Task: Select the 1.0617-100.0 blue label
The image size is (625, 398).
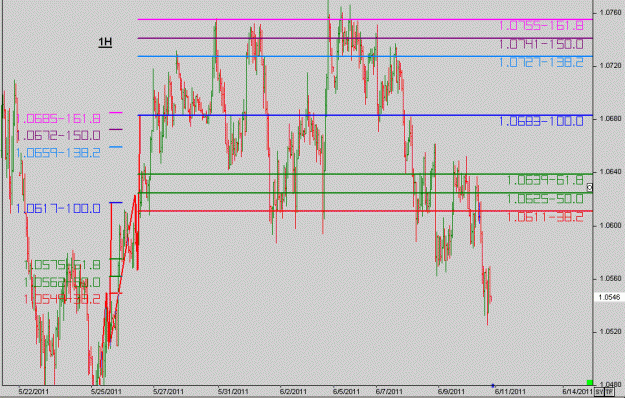Action: coord(58,208)
